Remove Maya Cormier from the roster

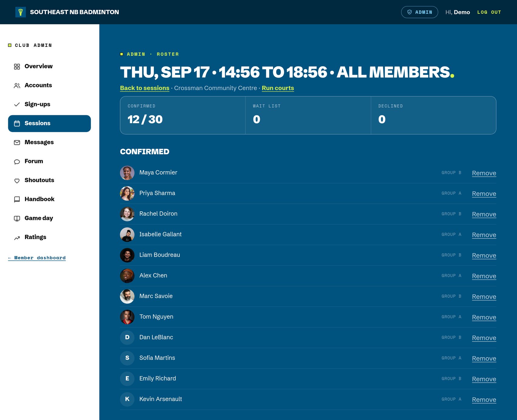484,173
